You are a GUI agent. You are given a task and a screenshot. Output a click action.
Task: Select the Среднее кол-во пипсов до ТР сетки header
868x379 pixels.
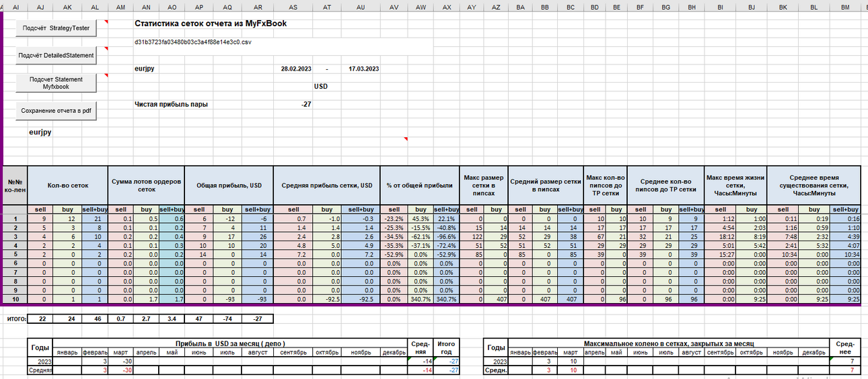[x=665, y=185]
